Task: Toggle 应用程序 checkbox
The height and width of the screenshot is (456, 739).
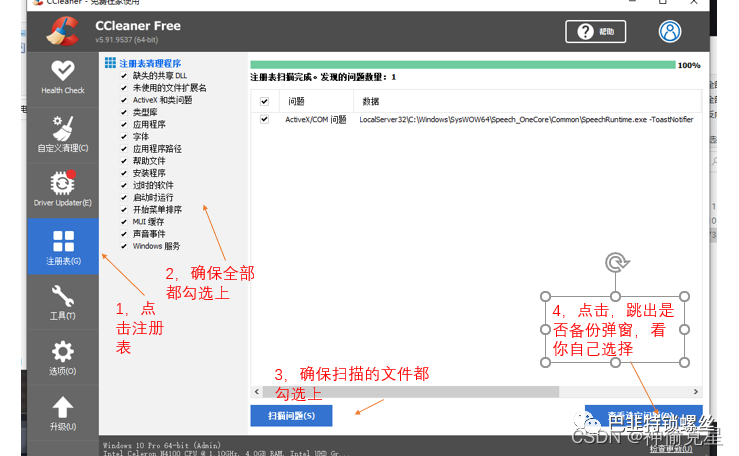Action: click(124, 124)
